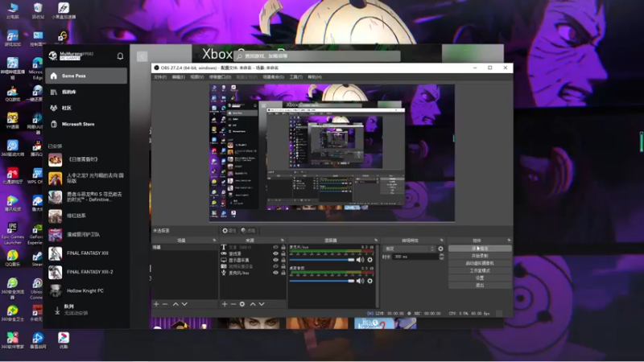Open the Recycle Bin desktop icon
Image resolution: width=644 pixels, height=362 pixels.
pyautogui.click(x=38, y=10)
